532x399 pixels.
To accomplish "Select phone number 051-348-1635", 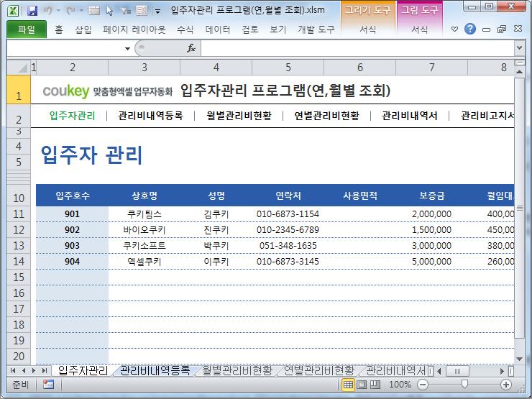I will pyautogui.click(x=288, y=246).
